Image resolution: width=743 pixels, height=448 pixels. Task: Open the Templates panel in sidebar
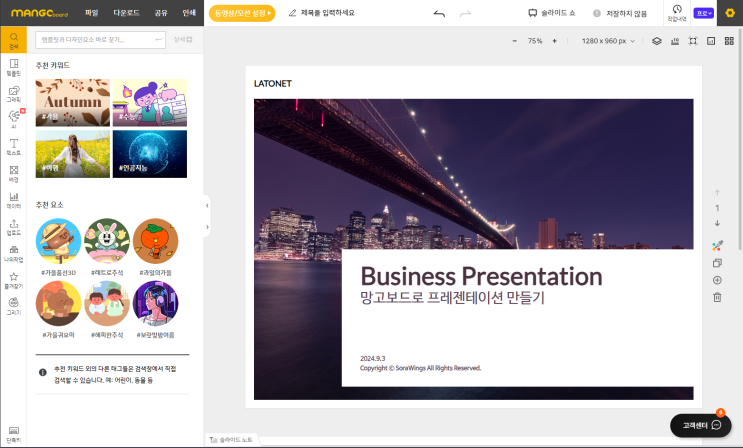pos(13,67)
